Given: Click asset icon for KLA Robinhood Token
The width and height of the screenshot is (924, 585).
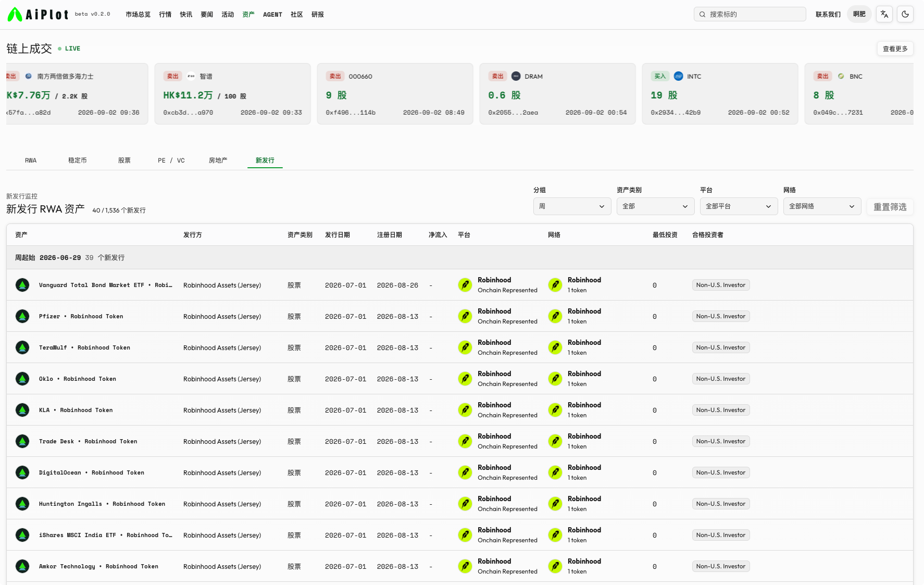Looking at the screenshot, I should 22,410.
